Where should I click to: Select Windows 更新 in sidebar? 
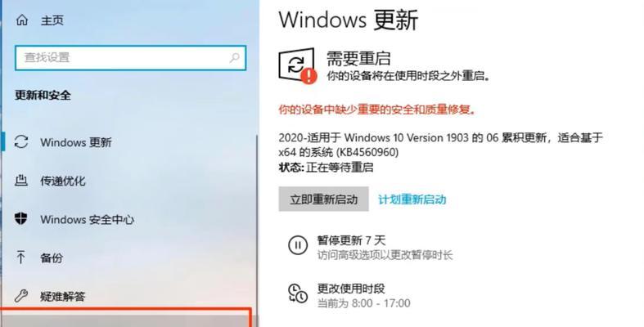pyautogui.click(x=76, y=142)
